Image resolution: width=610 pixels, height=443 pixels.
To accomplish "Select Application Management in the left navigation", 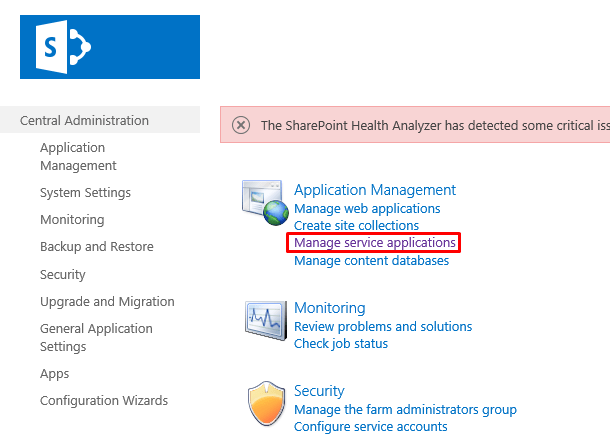I will pos(78,156).
